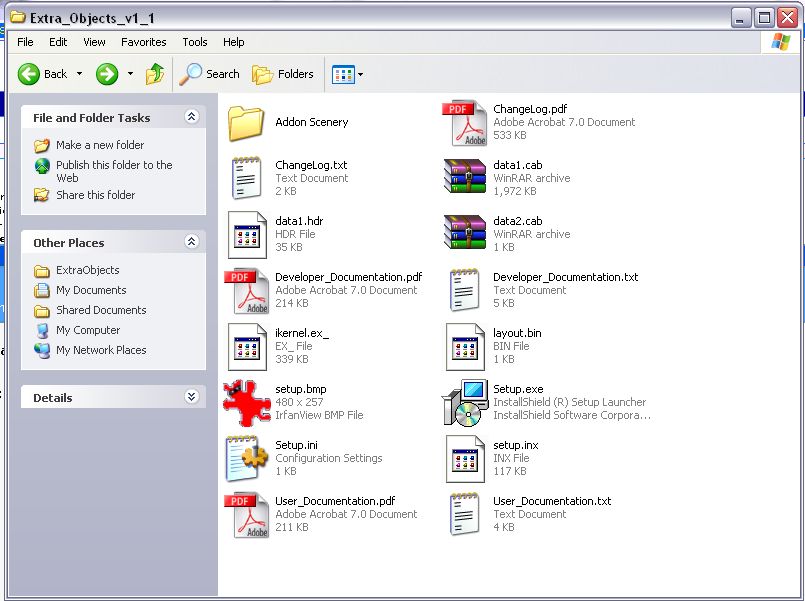Screen dimensions: 805x601
Task: Select the setup.bmp IrfanView icon
Action: click(x=247, y=403)
